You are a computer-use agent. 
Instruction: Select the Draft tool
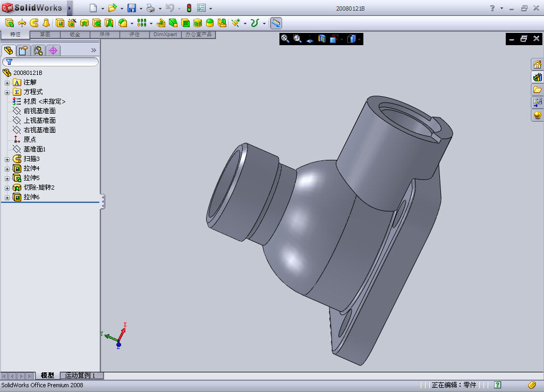[x=173, y=23]
